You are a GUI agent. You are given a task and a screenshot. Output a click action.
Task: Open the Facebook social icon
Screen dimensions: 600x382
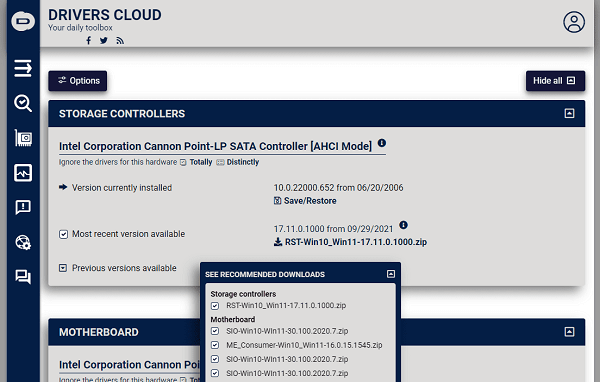[88, 41]
